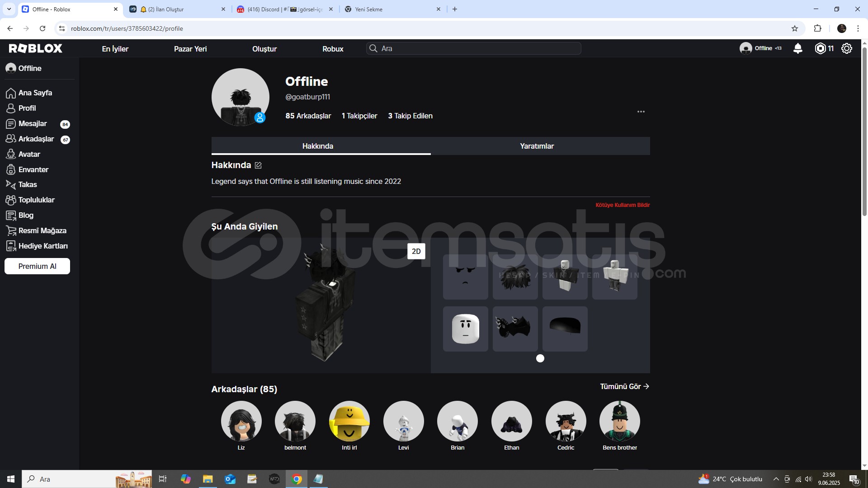
Task: Bookmark this page with star icon
Action: point(795,28)
